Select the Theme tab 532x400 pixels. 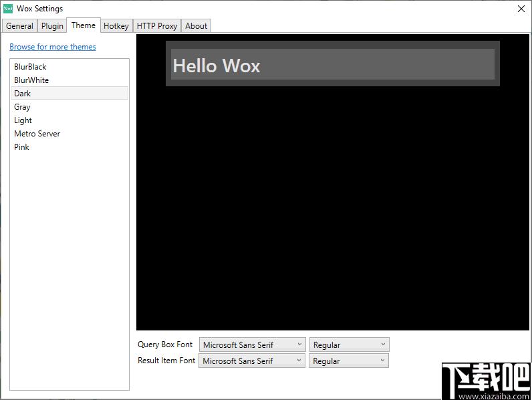coord(84,25)
